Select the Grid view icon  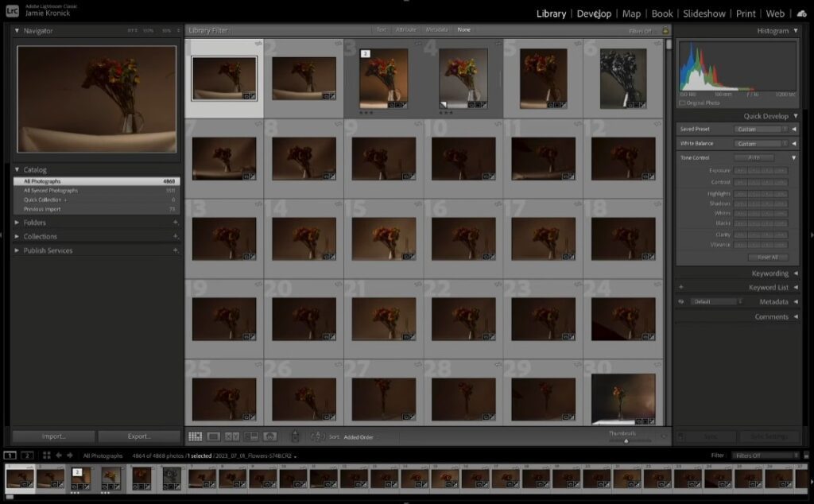click(196, 436)
